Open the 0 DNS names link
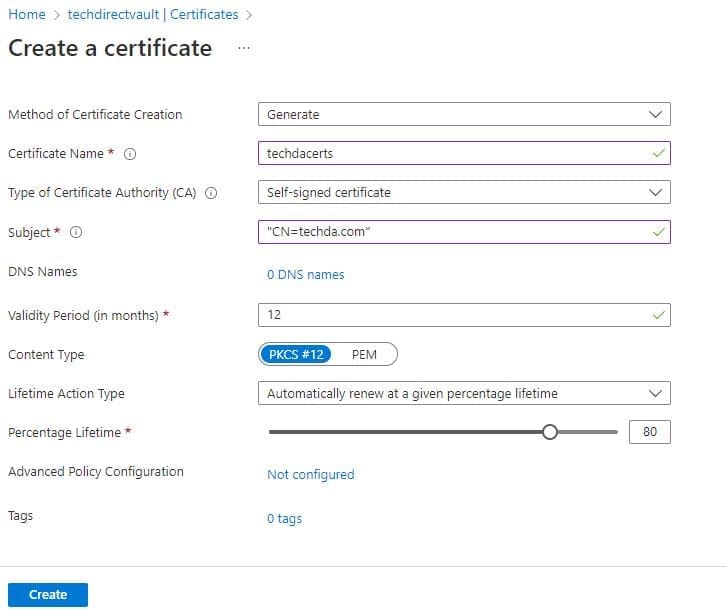The height and width of the screenshot is (609, 726). pos(305,274)
